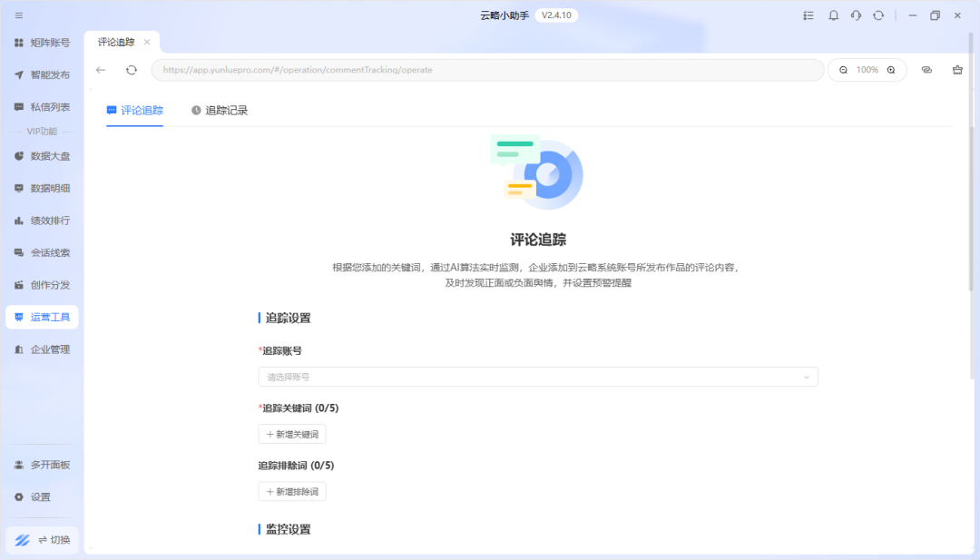Image resolution: width=980 pixels, height=560 pixels.
Task: Open the notification bell icon
Action: tap(833, 15)
